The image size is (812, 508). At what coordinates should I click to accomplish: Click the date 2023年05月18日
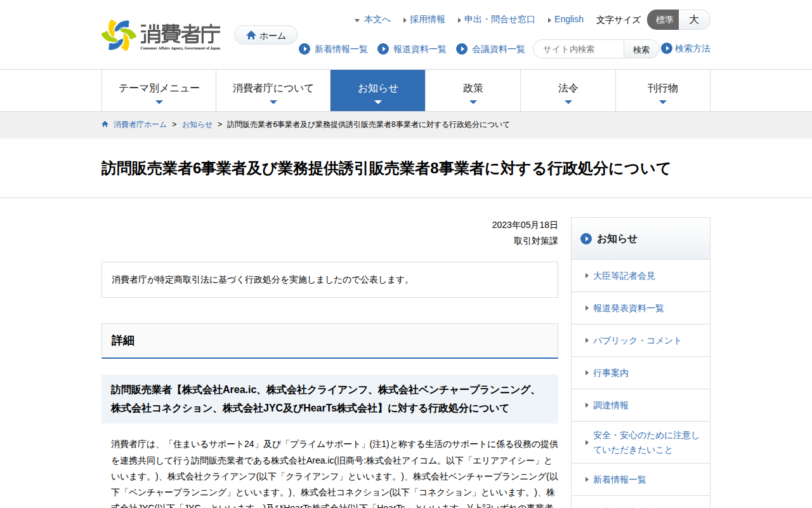[x=525, y=225]
